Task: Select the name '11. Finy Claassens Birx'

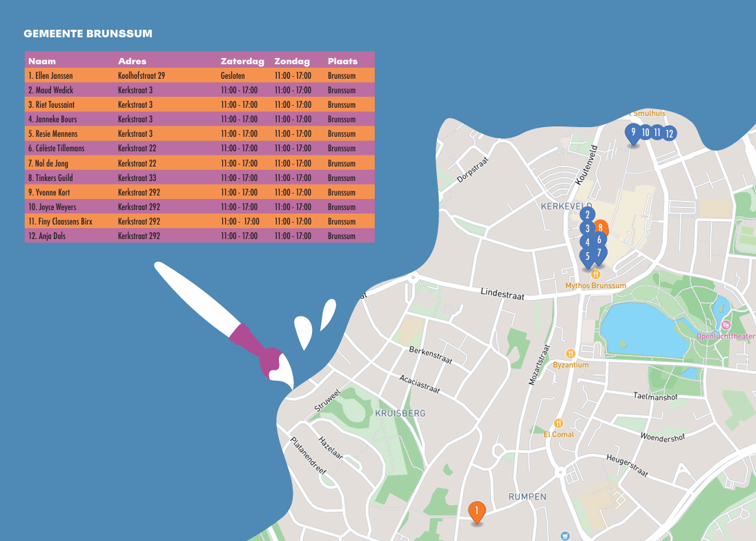Action: pyautogui.click(x=60, y=222)
